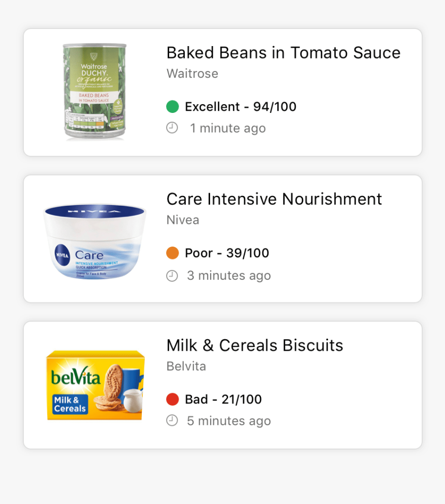Click the clock icon beside 5 minutes ago
The width and height of the screenshot is (445, 504).
[172, 421]
